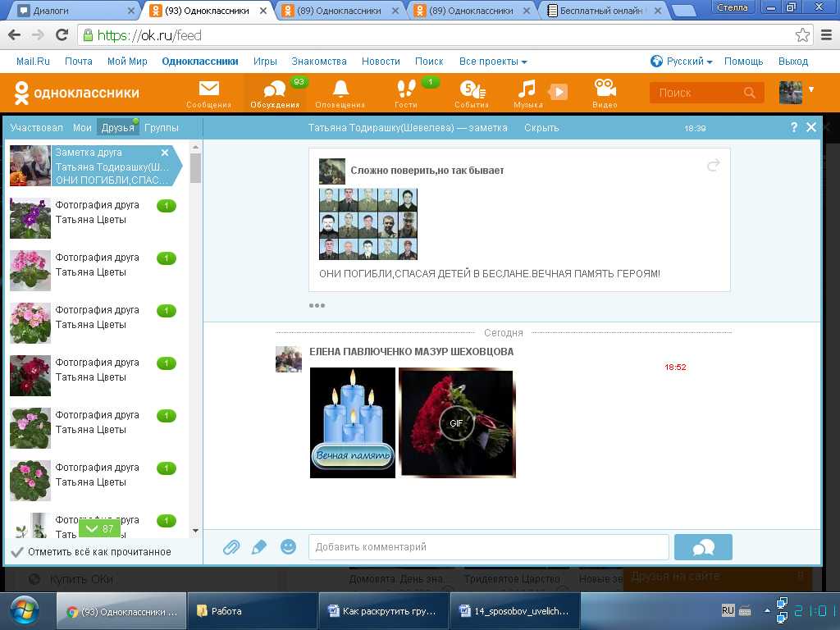
Task: Open the Сообщения messages icon
Action: 209,94
